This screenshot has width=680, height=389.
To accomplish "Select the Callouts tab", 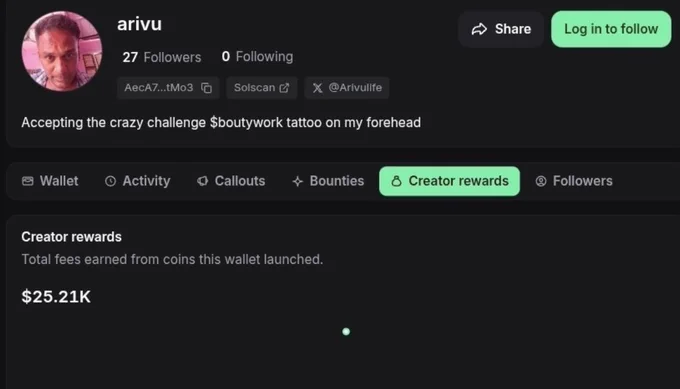I will (231, 181).
